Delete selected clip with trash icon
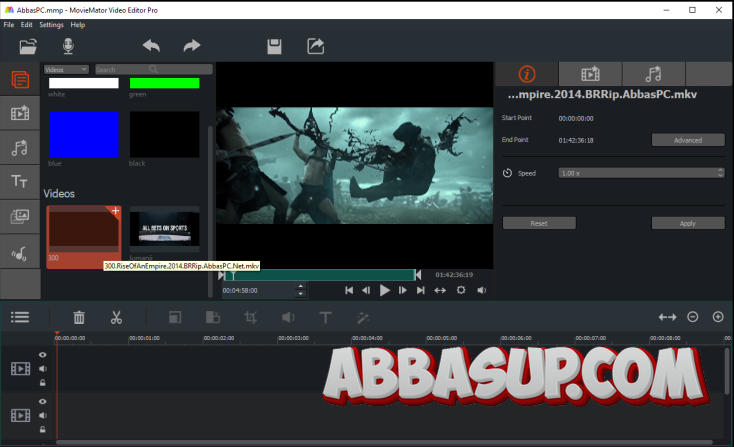734x447 pixels. point(79,317)
